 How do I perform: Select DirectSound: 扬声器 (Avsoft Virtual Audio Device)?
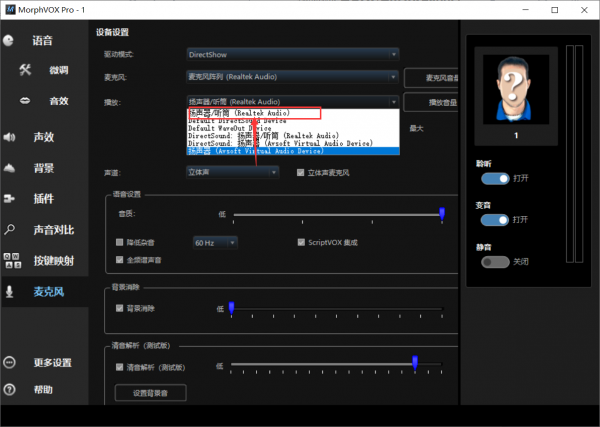click(x=293, y=143)
